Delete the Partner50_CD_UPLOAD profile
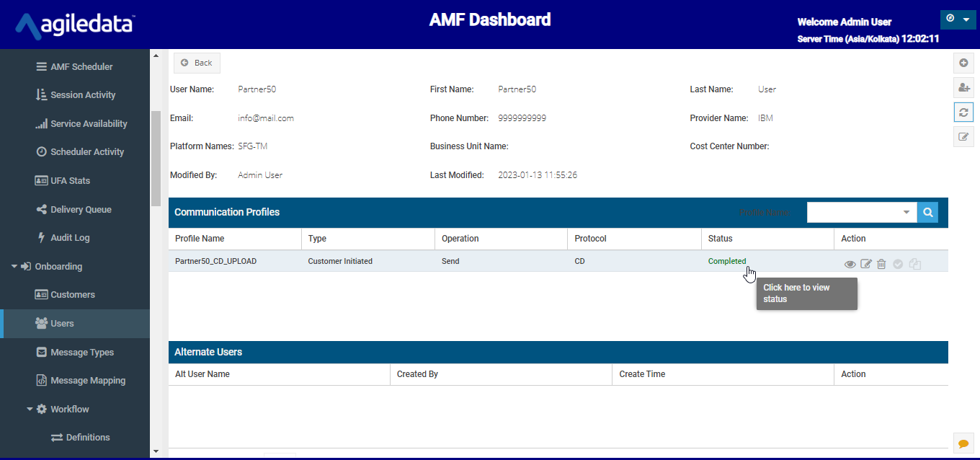 (x=881, y=265)
